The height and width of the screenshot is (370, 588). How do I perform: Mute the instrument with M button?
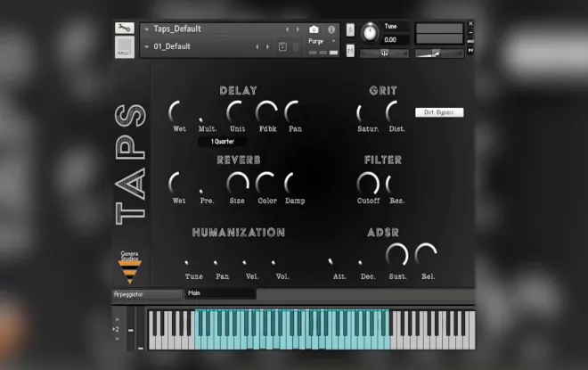[x=350, y=51]
